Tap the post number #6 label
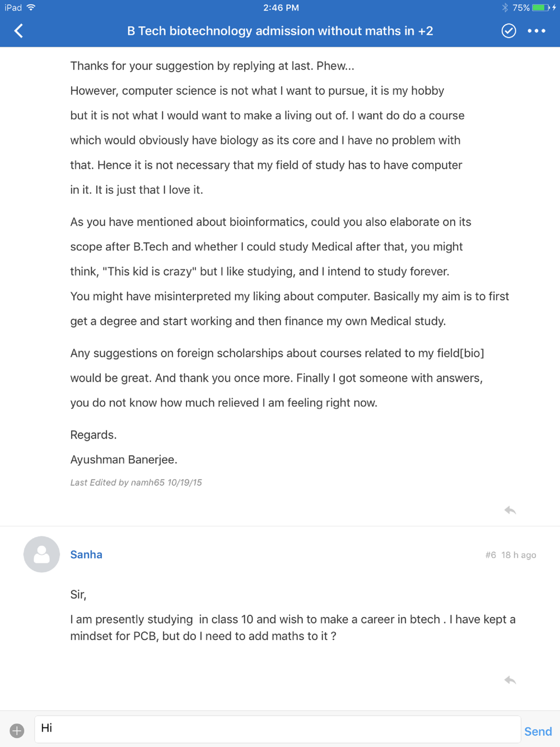 (x=491, y=555)
